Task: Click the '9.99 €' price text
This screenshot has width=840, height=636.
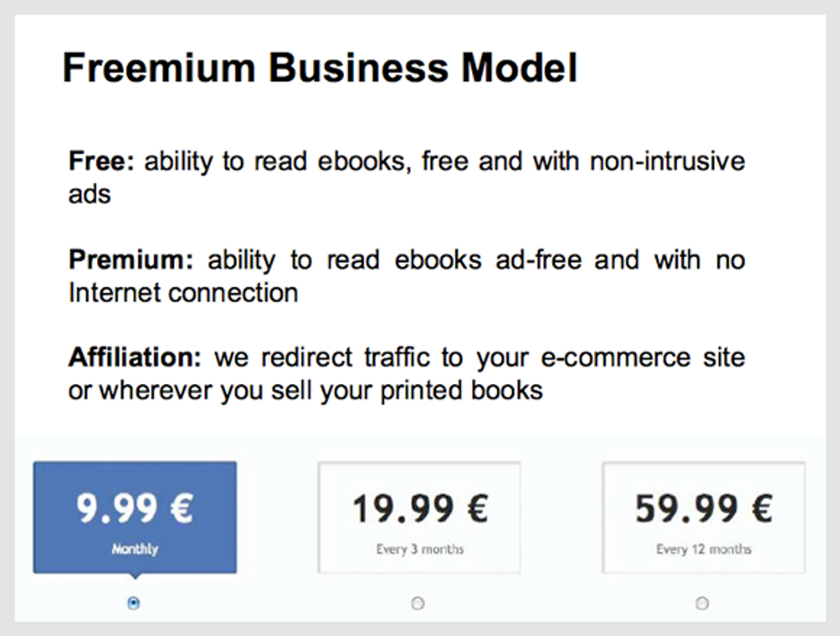Action: [135, 509]
